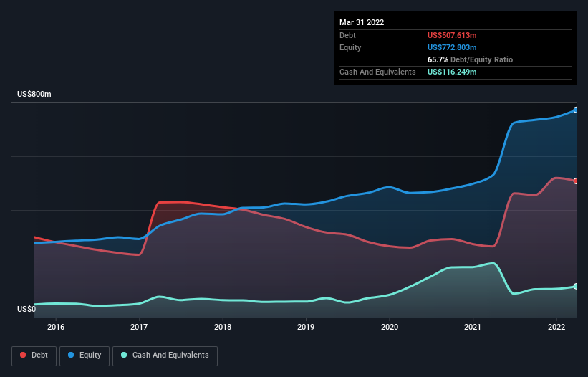Viewport: 588px width, 377px height.
Task: Click the US$507.613m debt value
Action: pos(452,35)
